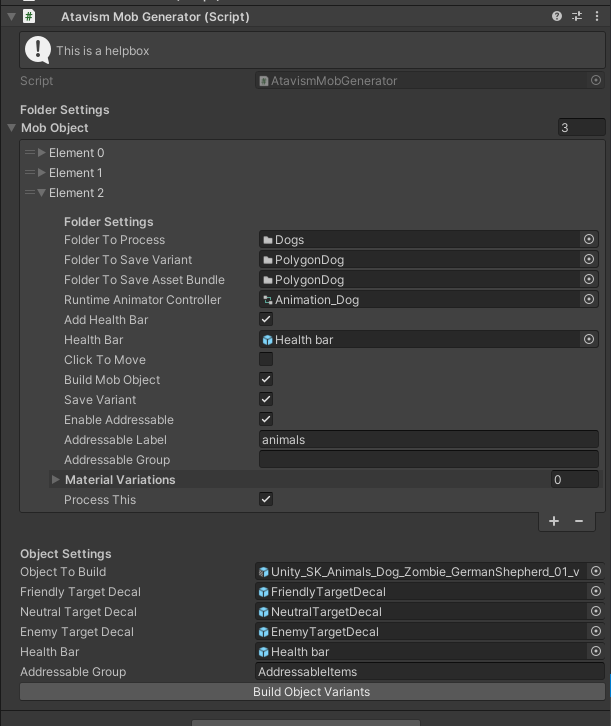Click the Addressable Label text field
This screenshot has width=611, height=726.
[428, 440]
